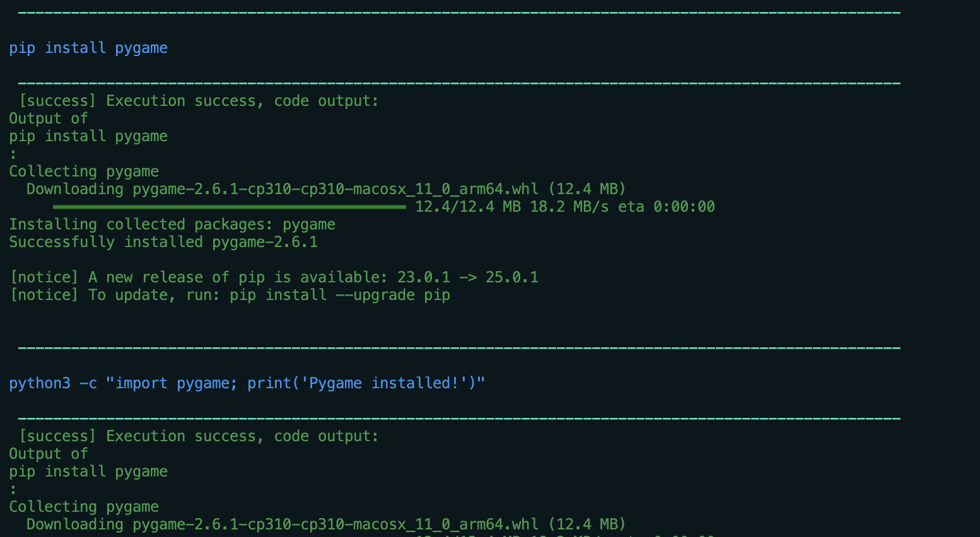Click the second 'Collecting pygame' line near bottom
The width and height of the screenshot is (980, 537).
pyautogui.click(x=84, y=507)
